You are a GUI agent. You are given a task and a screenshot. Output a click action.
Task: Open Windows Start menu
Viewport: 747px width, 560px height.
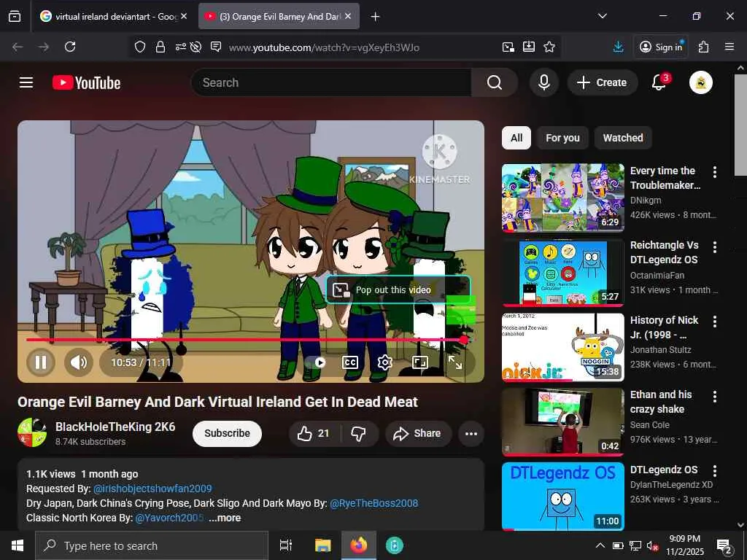click(x=18, y=545)
